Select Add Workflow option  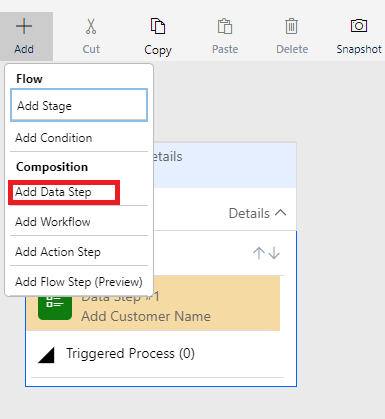79,222
